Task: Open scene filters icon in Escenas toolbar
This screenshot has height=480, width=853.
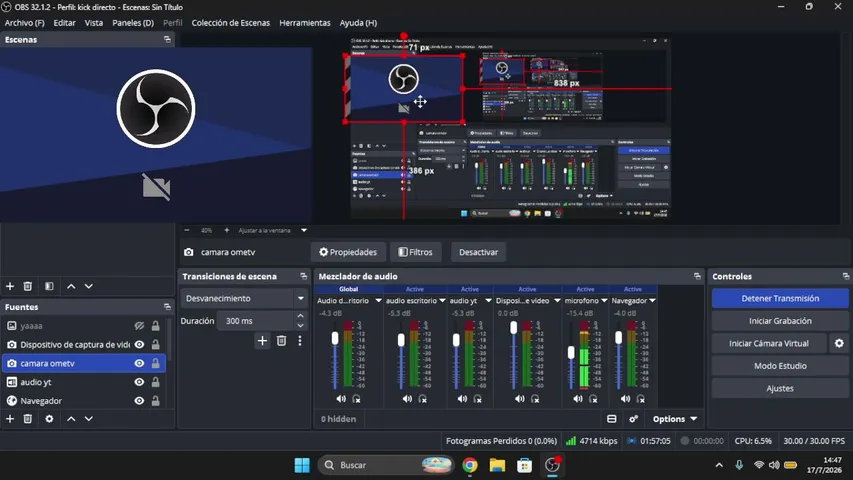Action: click(49, 286)
